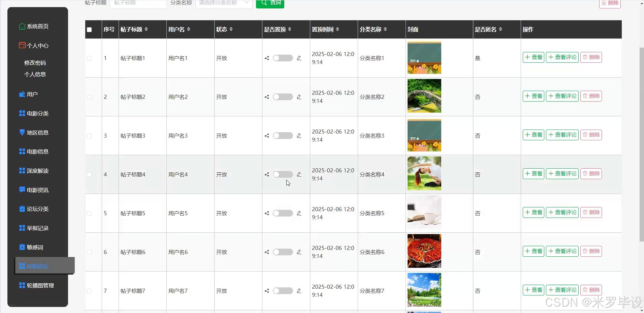This screenshot has height=313, width=644.
Task: Click the edit pencil icon in row 帖子标题2
Action: pyautogui.click(x=299, y=97)
